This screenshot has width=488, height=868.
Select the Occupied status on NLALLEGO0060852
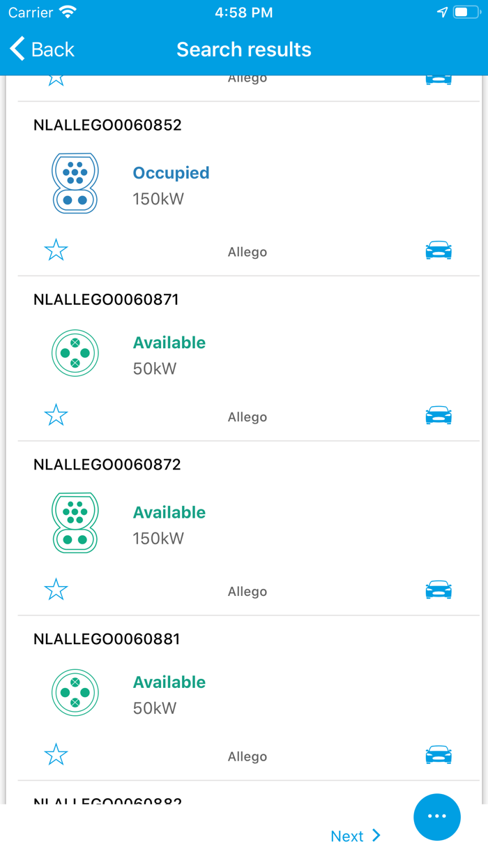pos(171,172)
